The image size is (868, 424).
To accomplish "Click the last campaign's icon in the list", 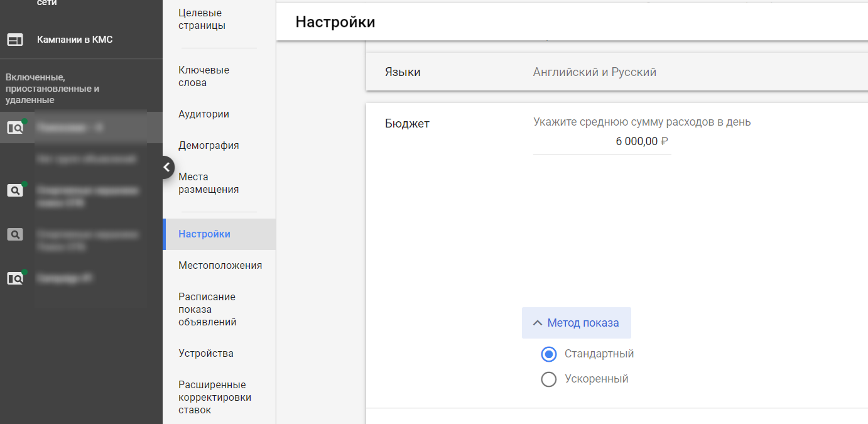I will tap(15, 278).
